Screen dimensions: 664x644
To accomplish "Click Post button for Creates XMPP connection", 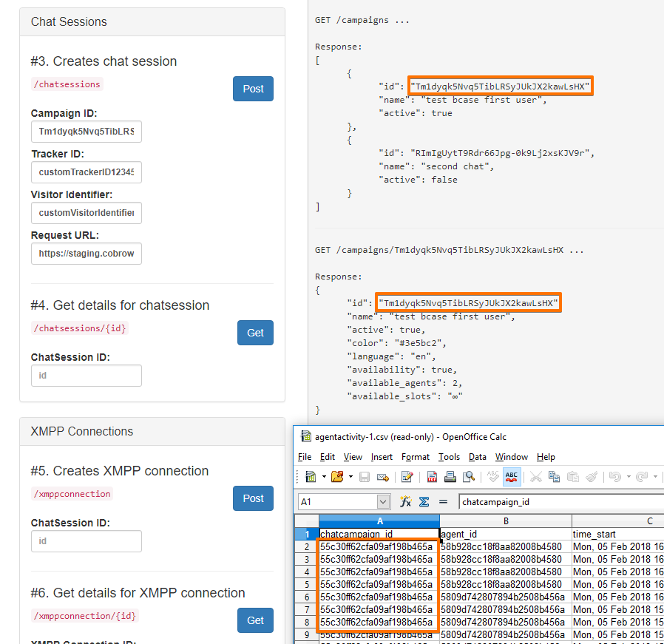I will tap(253, 498).
